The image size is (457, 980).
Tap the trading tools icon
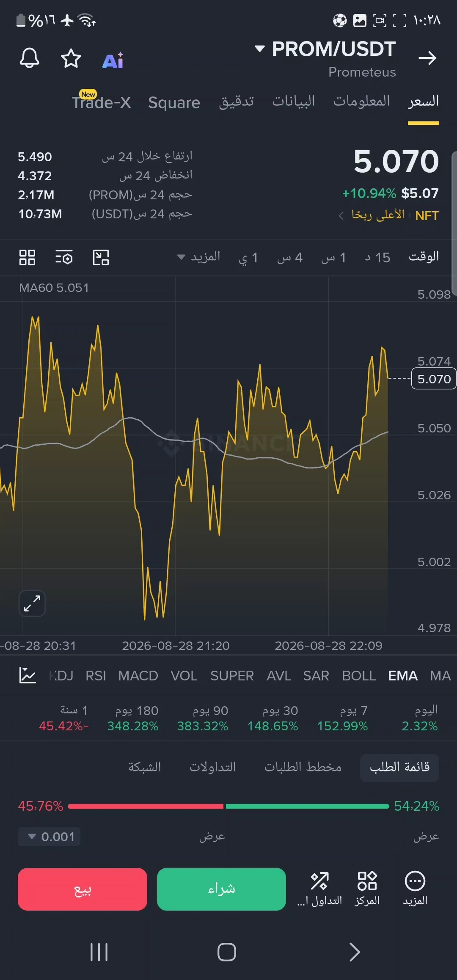tap(319, 889)
